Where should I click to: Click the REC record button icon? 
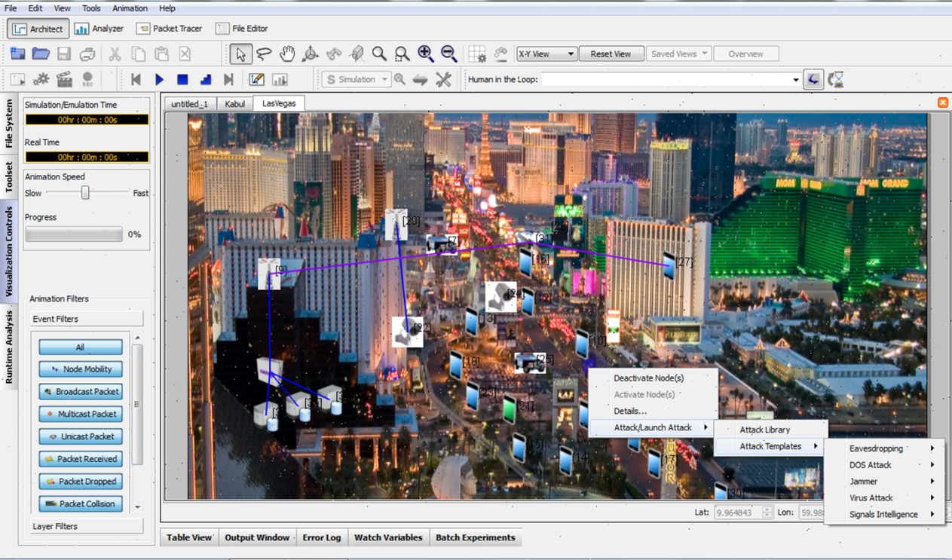tap(87, 79)
